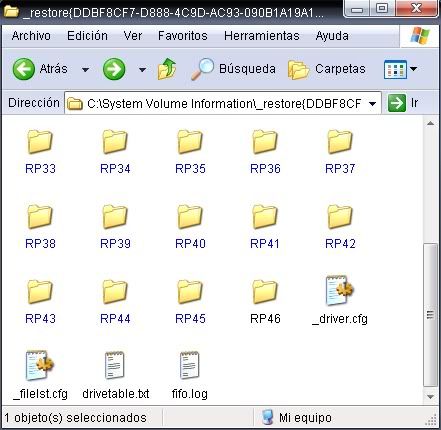Click the Ir go button
The image size is (441, 430).
(x=403, y=103)
